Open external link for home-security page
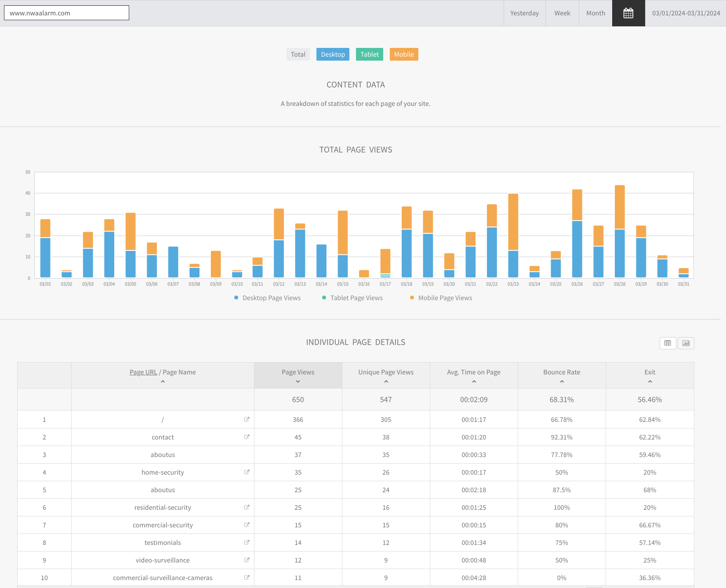The width and height of the screenshot is (726, 588). click(247, 472)
